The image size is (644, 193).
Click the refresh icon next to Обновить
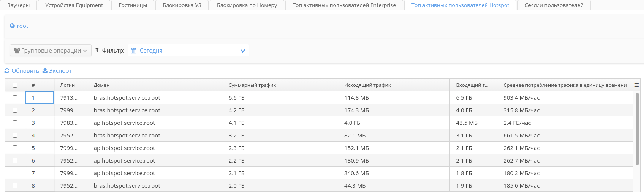tap(7, 71)
